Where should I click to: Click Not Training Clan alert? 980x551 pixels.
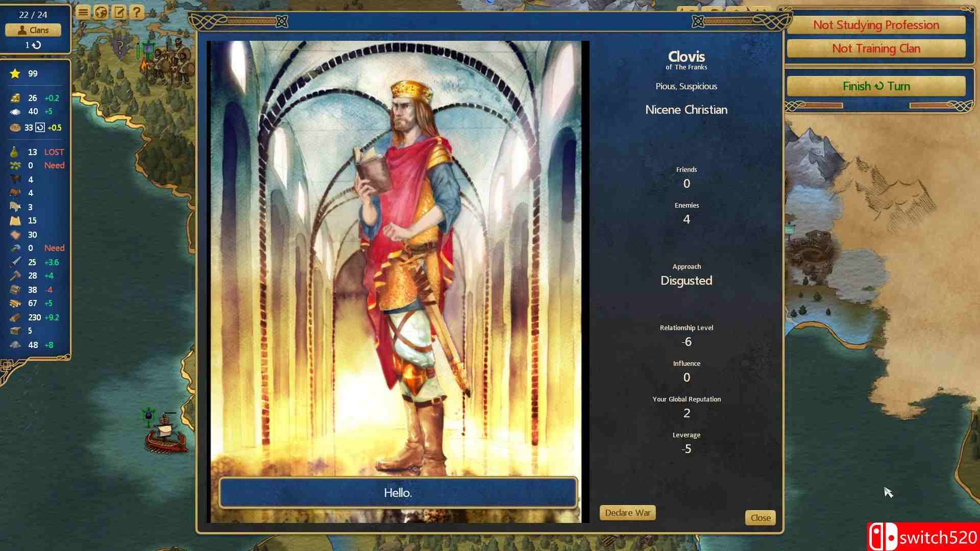click(x=876, y=48)
